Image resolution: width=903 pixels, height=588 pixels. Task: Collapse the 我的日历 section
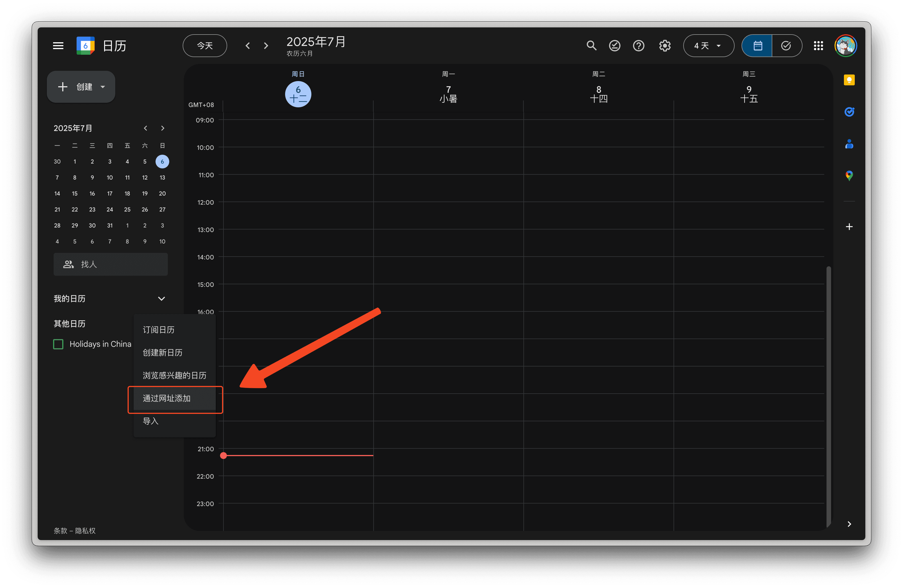161,299
